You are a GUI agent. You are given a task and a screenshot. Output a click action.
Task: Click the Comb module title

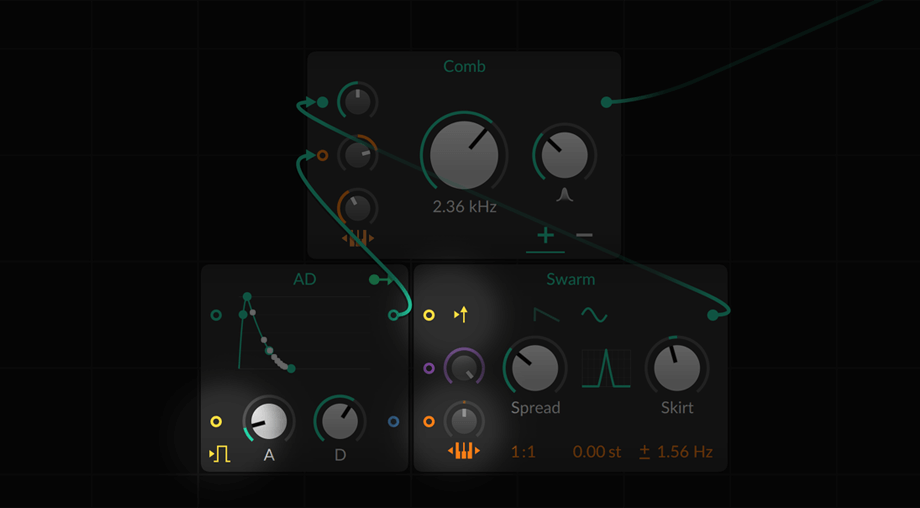(x=464, y=66)
